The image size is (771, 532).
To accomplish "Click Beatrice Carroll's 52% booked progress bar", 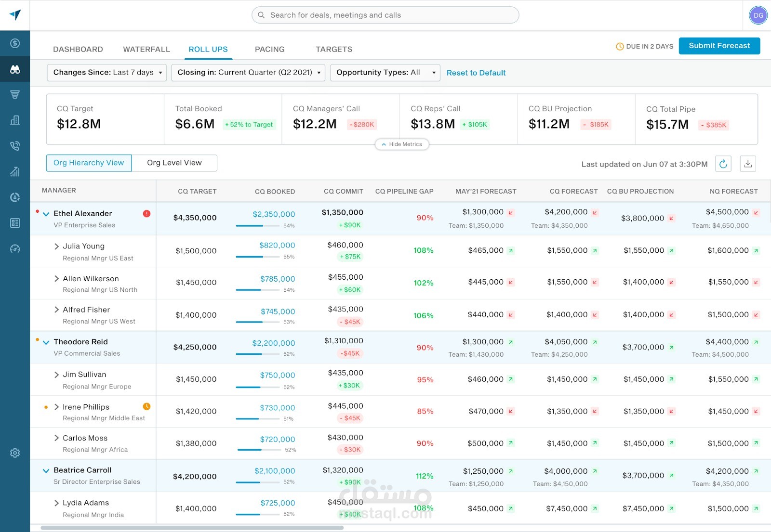I will click(258, 482).
